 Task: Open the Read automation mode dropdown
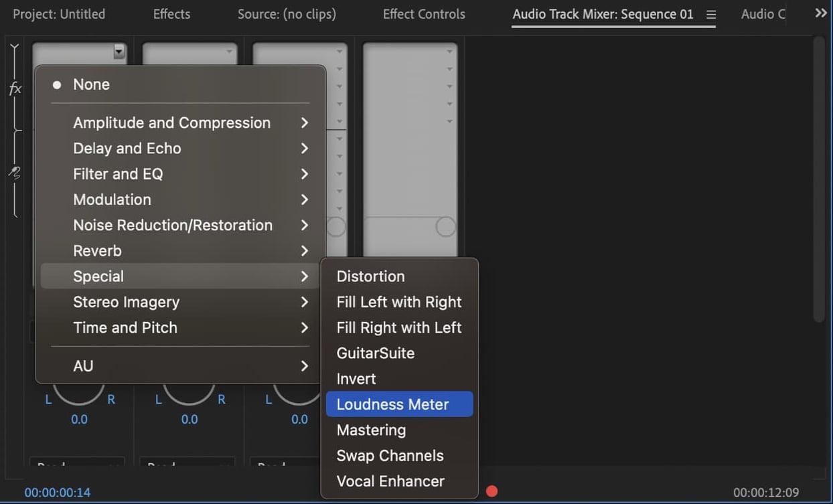coord(77,463)
